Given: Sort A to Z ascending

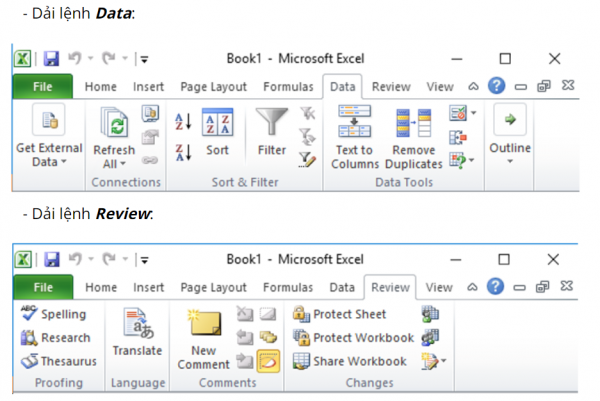Looking at the screenshot, I should click(x=183, y=122).
